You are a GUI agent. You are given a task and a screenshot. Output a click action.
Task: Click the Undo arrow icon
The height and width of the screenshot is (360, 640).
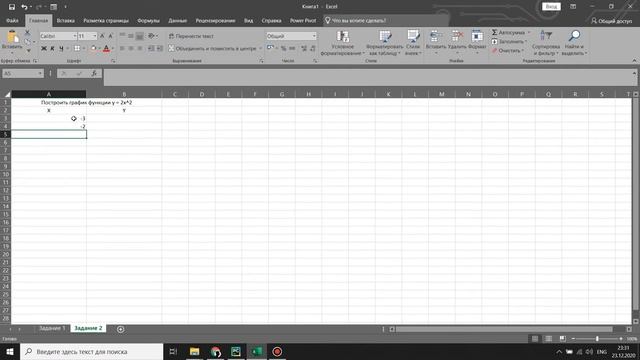[24, 7]
